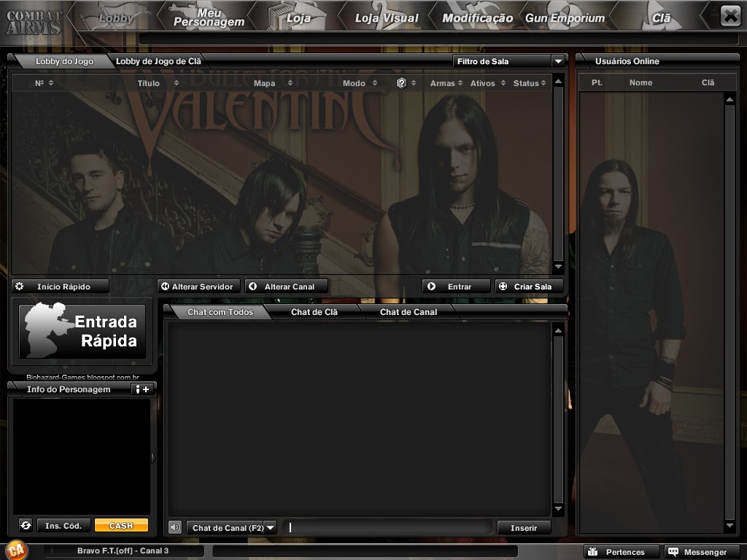Click the gift icon on Pertences
This screenshot has width=747, height=560.
595,552
